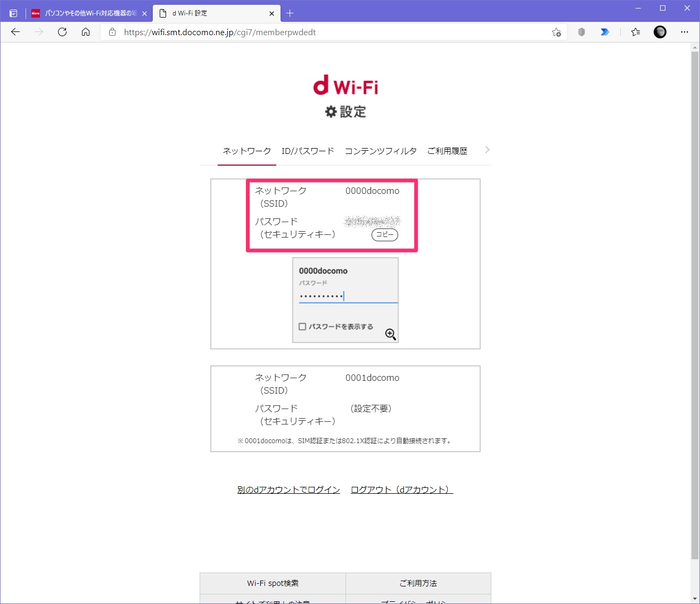Image resolution: width=700 pixels, height=604 pixels.
Task: Open the browser home page icon
Action: point(86,32)
